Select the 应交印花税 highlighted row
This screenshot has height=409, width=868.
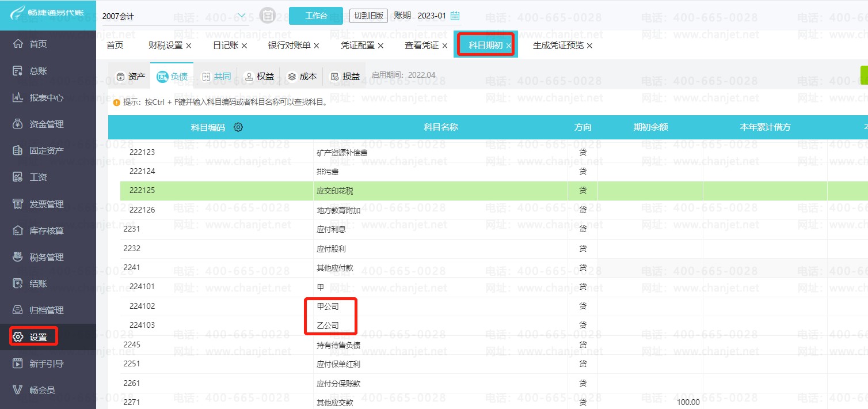(x=494, y=190)
